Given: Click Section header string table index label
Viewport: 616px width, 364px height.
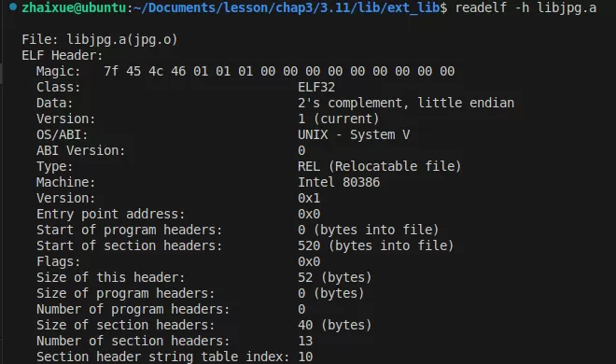Looking at the screenshot, I should pyautogui.click(x=162, y=357).
